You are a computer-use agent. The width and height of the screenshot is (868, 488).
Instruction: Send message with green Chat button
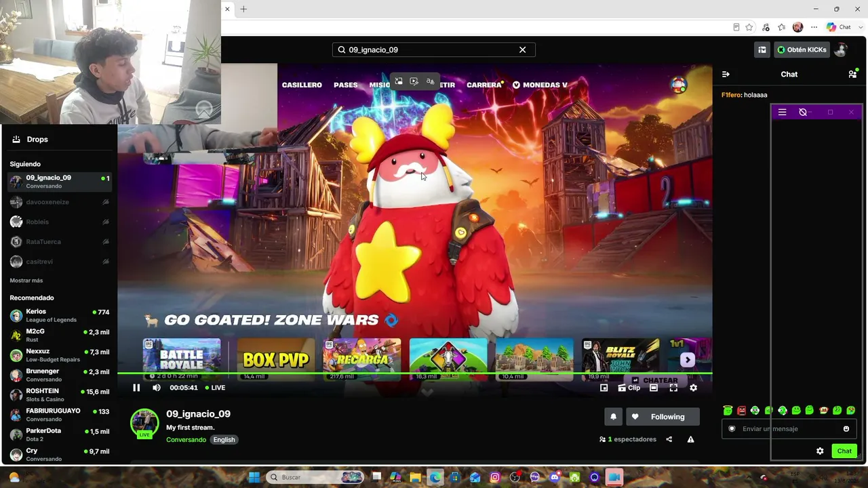pos(844,451)
